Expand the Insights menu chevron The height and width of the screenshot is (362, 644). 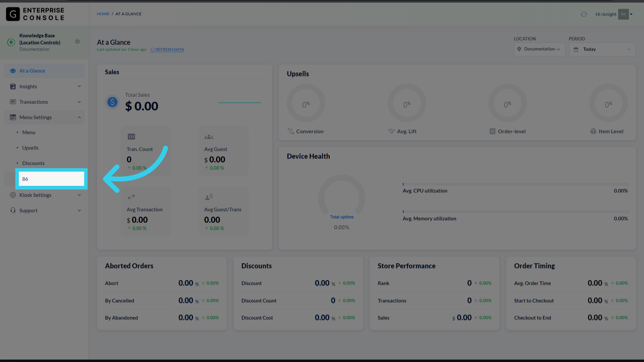[x=79, y=86]
